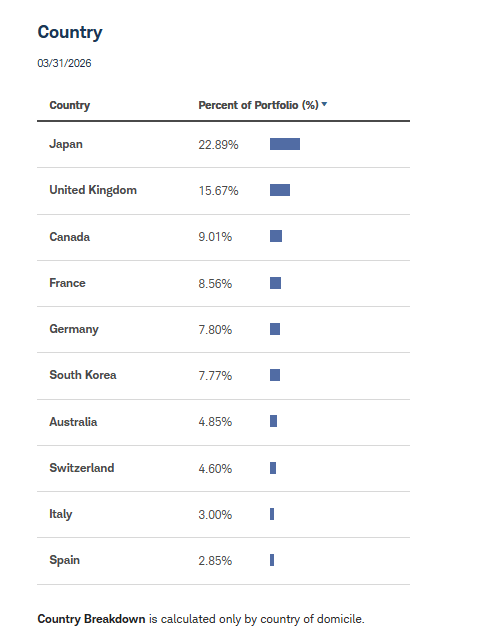Select the Italy row label
Viewport: 481px width, 633px height.
61,514
